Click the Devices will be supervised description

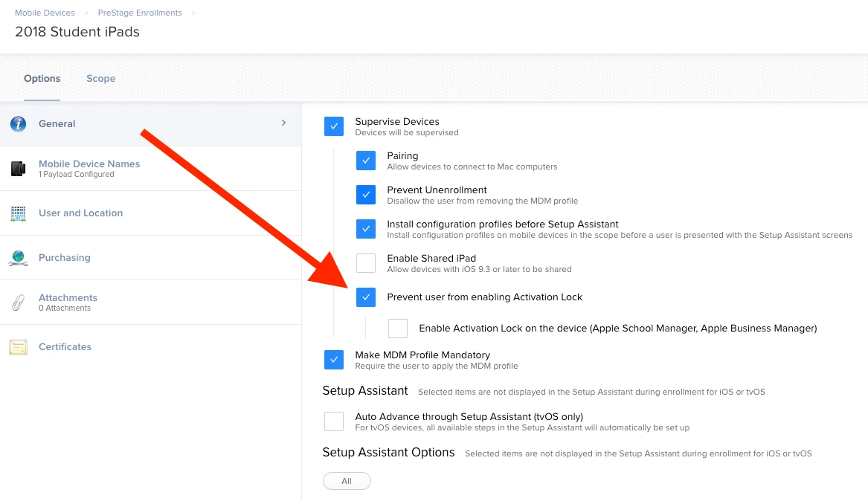point(407,133)
